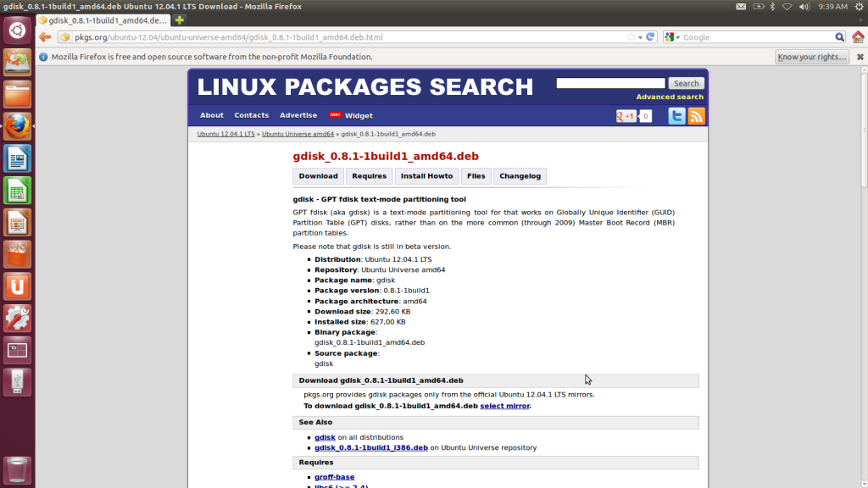Screen dimensions: 868x488
Task: Go to Firefox home page icon
Action: [x=858, y=37]
